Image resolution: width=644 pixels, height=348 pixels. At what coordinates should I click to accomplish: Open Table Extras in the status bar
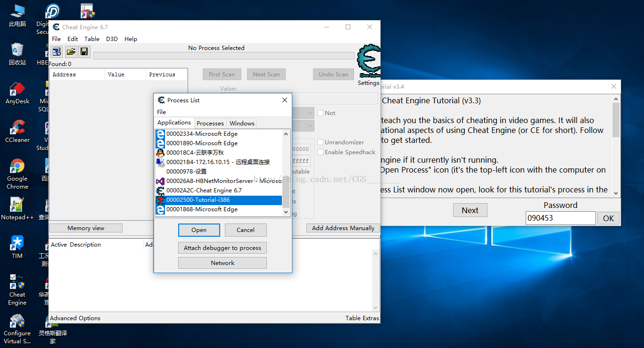point(362,318)
